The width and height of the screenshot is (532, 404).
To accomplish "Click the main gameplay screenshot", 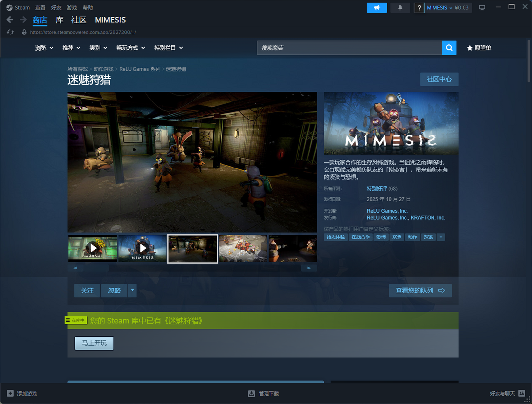I will point(193,162).
